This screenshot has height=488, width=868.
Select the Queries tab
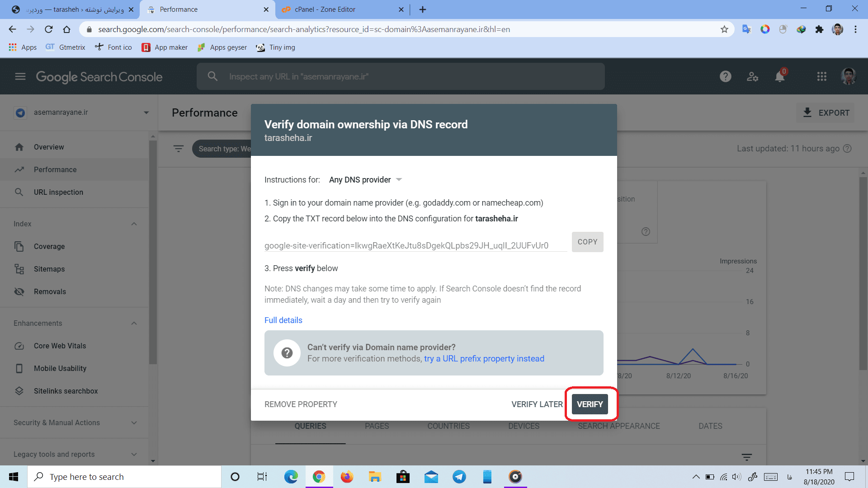coord(310,426)
